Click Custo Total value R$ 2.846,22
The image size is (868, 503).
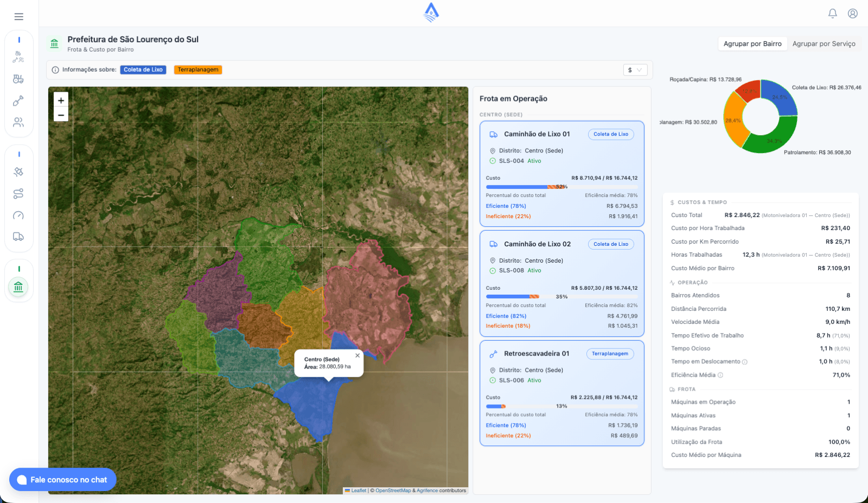point(742,215)
